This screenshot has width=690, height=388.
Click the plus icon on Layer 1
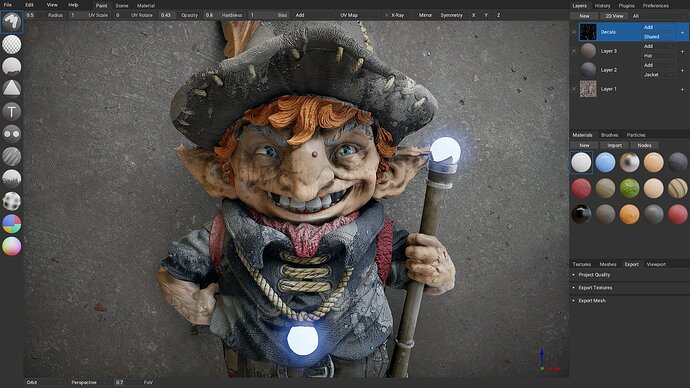point(683,89)
